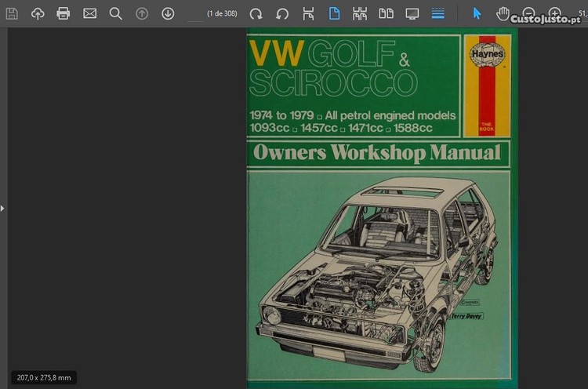Screen dimensions: 588x389
Task: Expand the left side panel arrow
Action: point(2,208)
